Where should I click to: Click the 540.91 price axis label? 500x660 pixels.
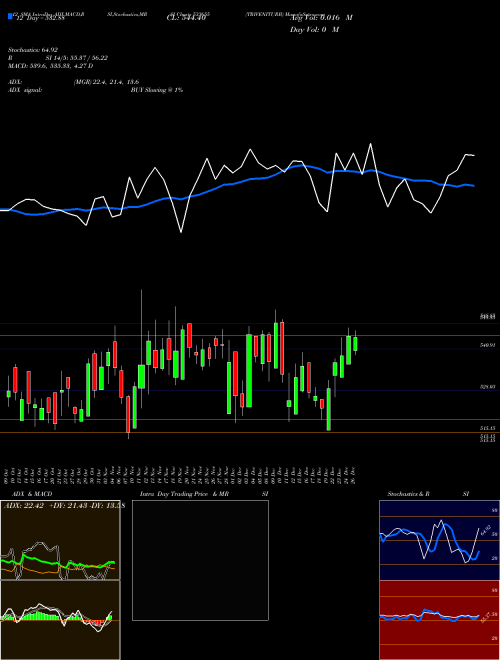(x=488, y=345)
